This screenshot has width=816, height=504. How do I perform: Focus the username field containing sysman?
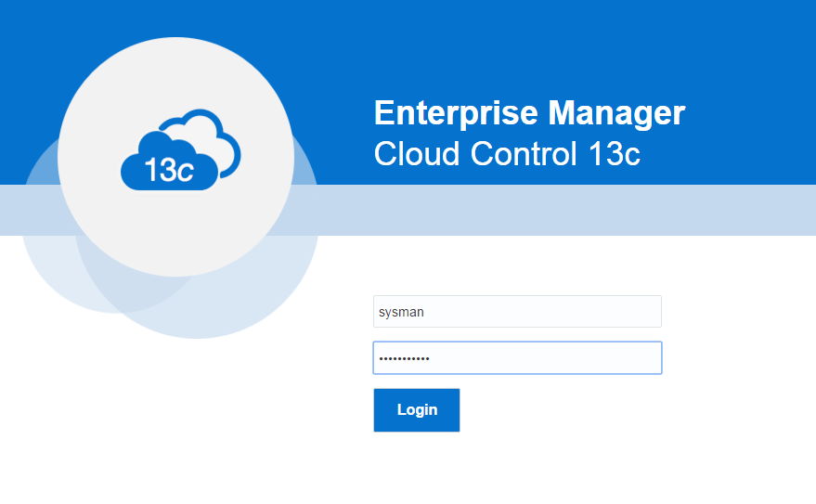tap(517, 312)
